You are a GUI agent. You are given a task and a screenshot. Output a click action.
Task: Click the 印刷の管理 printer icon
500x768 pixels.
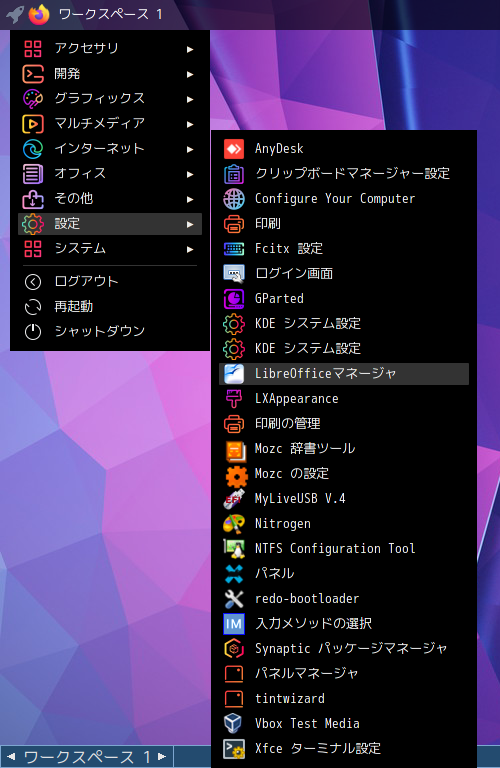(234, 424)
